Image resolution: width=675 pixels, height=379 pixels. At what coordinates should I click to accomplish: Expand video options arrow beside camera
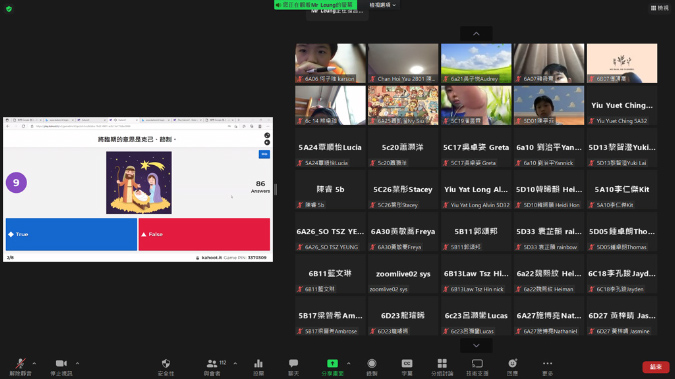point(77,363)
